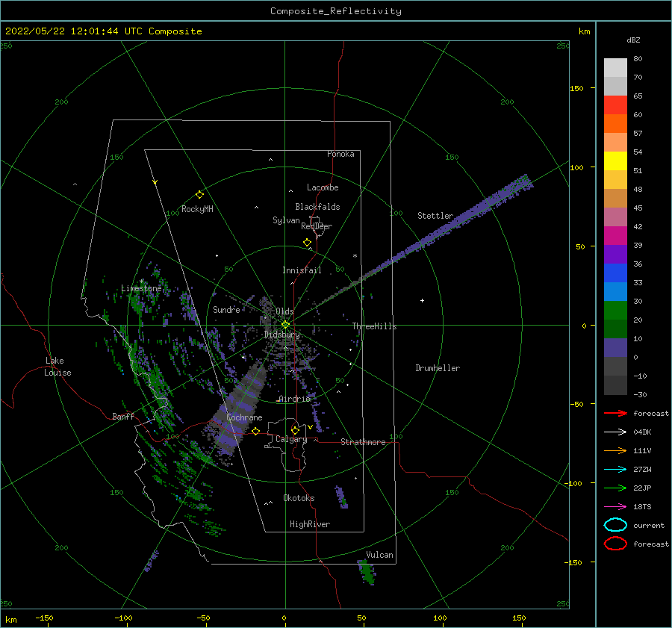Click the Calgary city label
672x628 pixels.
(291, 439)
